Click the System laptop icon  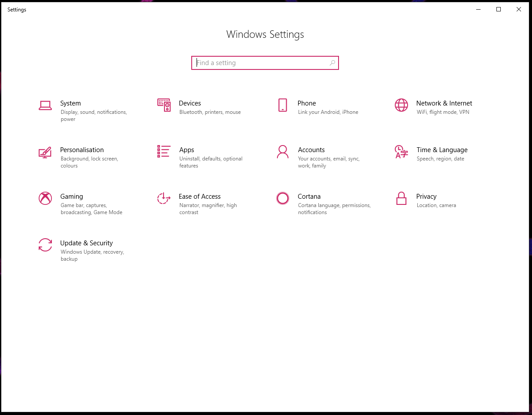45,106
